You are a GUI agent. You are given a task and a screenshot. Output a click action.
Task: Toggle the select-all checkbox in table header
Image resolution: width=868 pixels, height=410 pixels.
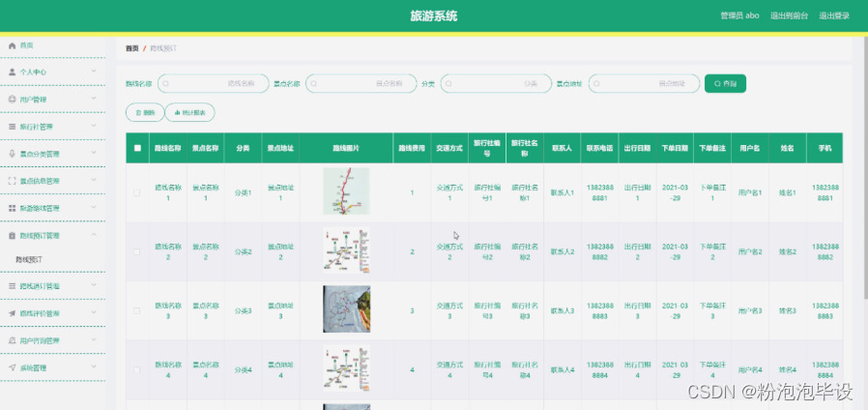pos(137,148)
